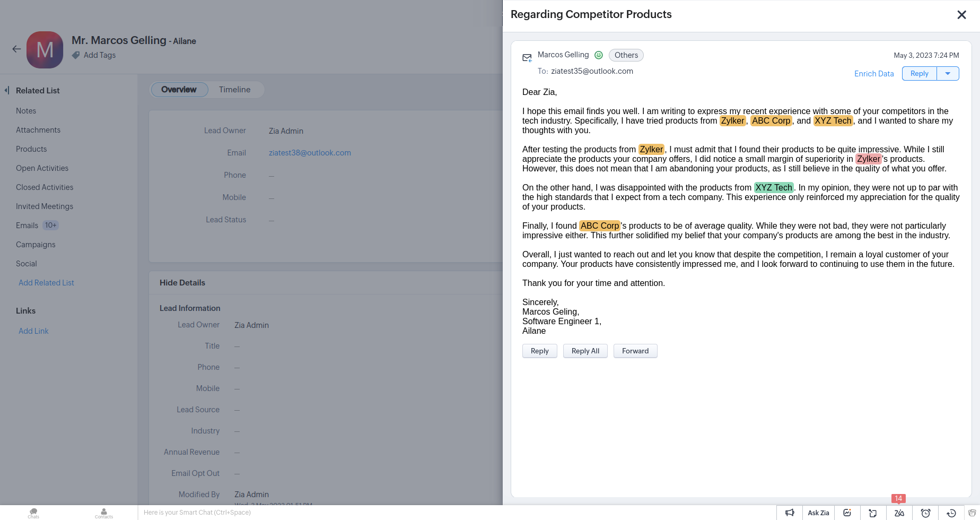Click the incoming email envelope icon

tap(527, 57)
